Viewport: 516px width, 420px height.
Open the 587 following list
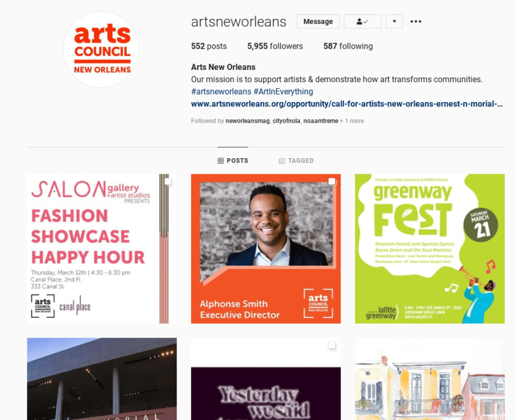coord(347,46)
